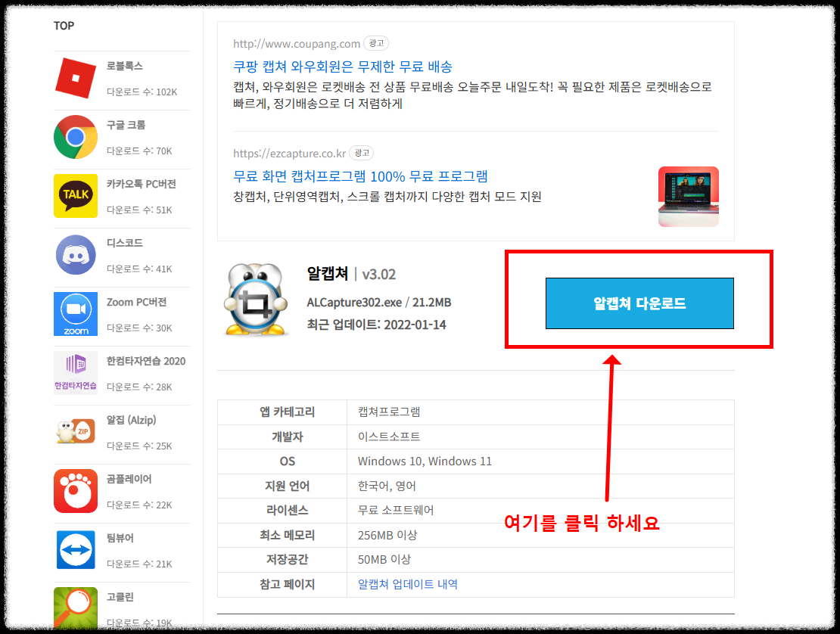This screenshot has width=840, height=634.
Task: Click the 256MB 이상 memory value
Action: point(387,535)
